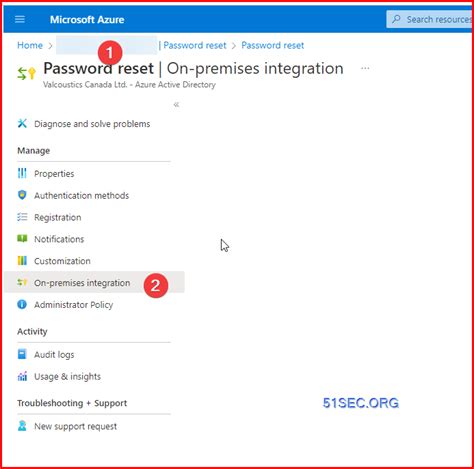Click On-premises integration sync icon
Screen dimensions: 474x469
pos(22,282)
